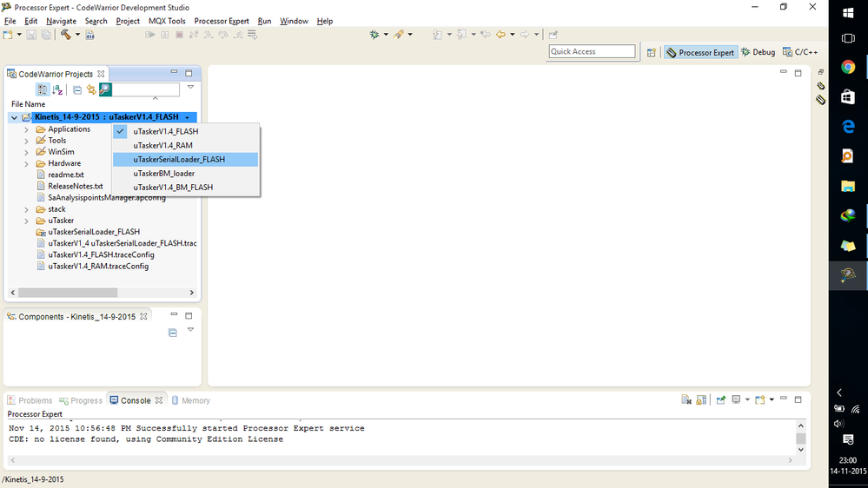This screenshot has width=868, height=488.
Task: Expand the Tools folder
Action: click(x=26, y=141)
